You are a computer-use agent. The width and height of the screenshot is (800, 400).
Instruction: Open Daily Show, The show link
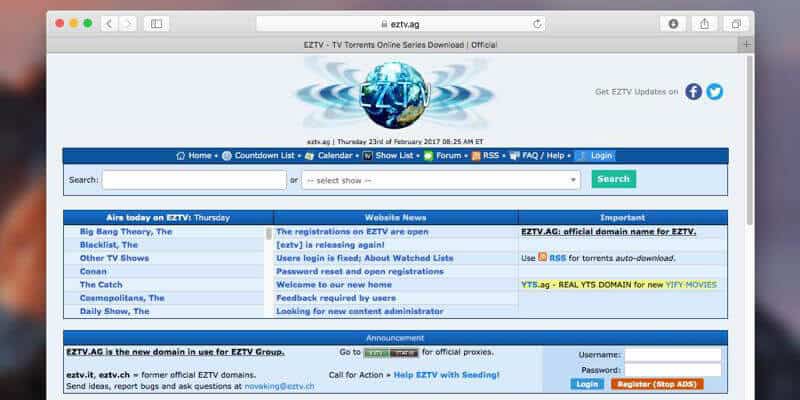pos(114,311)
